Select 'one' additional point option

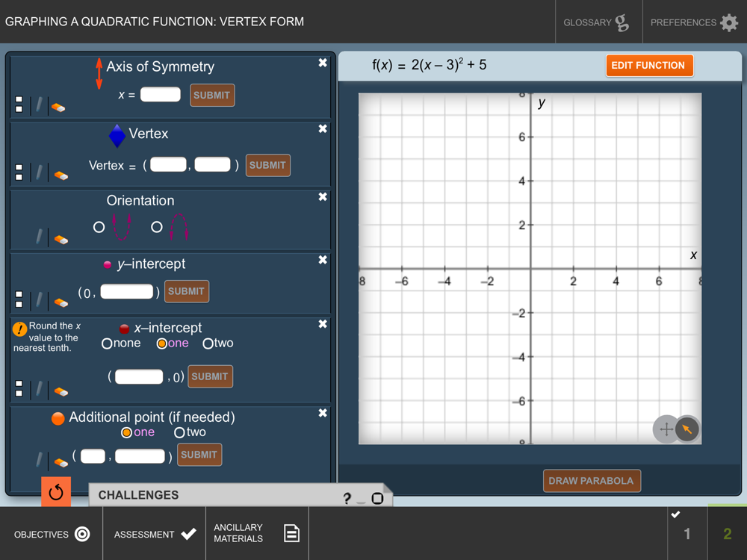pos(126,432)
